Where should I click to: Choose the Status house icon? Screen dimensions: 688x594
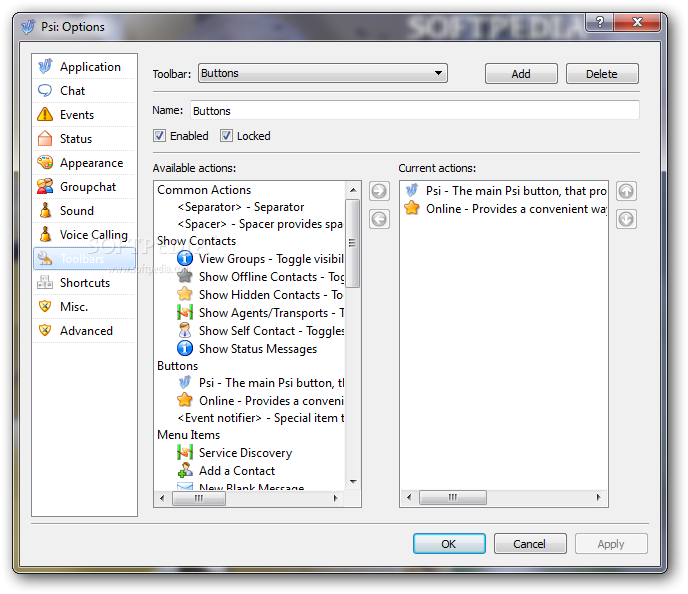45,138
